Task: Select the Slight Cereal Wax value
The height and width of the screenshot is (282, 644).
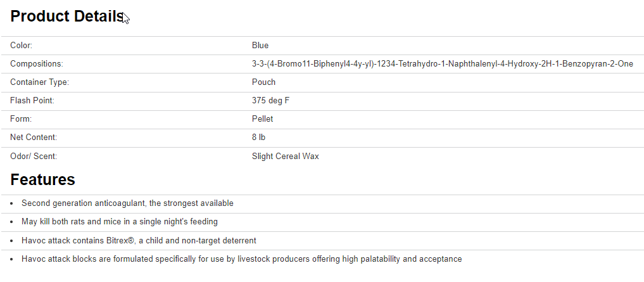Action: tap(286, 156)
